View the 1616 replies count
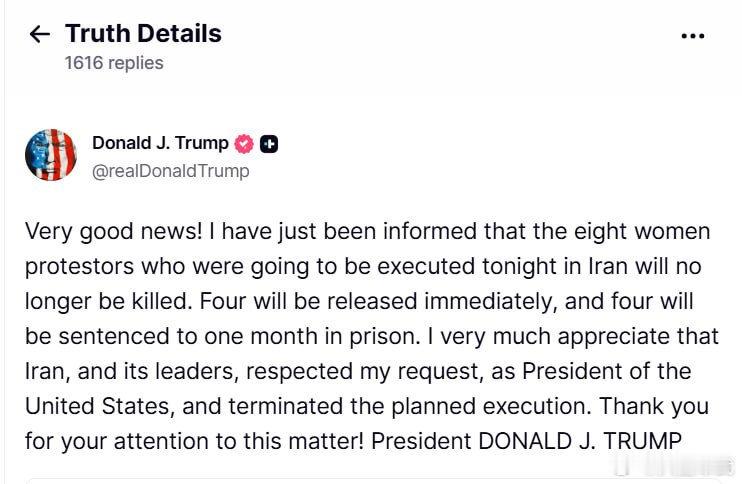 click(113, 63)
